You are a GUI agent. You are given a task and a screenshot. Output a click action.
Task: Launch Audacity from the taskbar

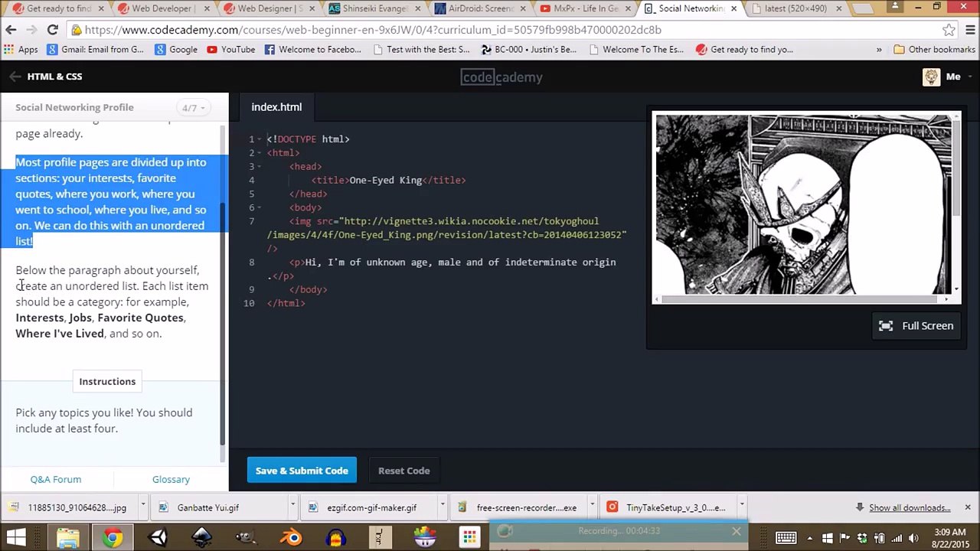click(x=335, y=538)
